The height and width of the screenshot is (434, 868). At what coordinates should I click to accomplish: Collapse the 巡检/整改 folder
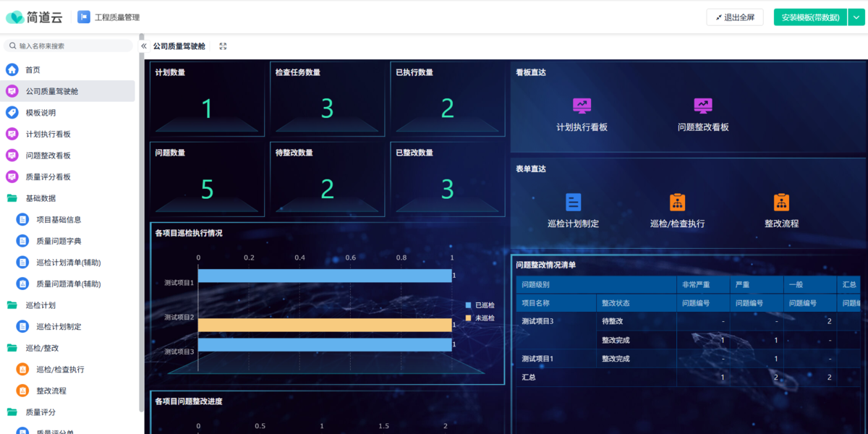coord(12,348)
